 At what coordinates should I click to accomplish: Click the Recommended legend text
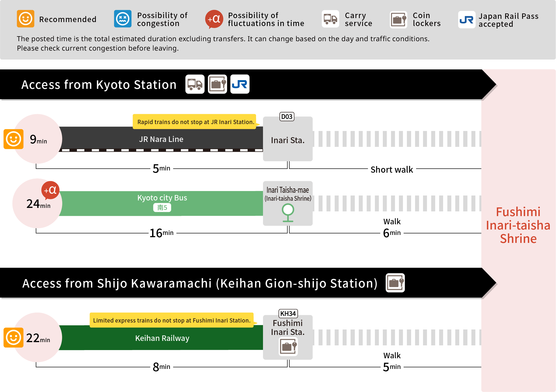click(68, 19)
